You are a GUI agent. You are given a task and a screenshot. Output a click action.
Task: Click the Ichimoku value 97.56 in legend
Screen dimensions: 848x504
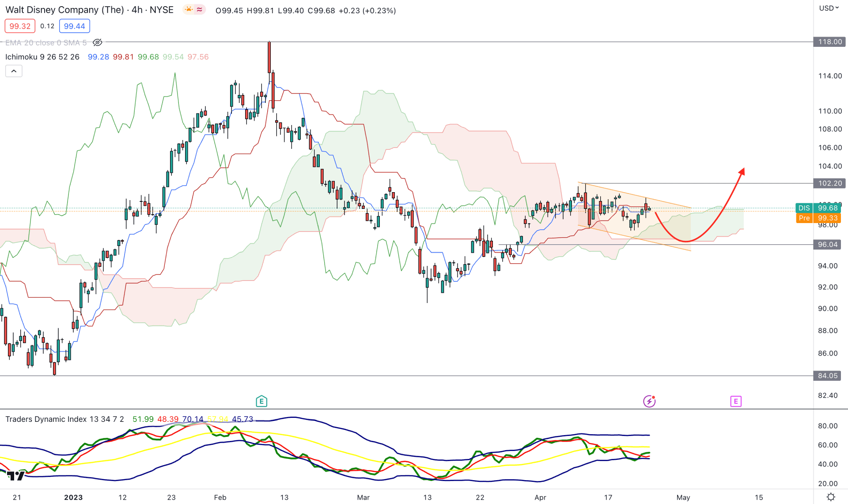click(x=198, y=57)
